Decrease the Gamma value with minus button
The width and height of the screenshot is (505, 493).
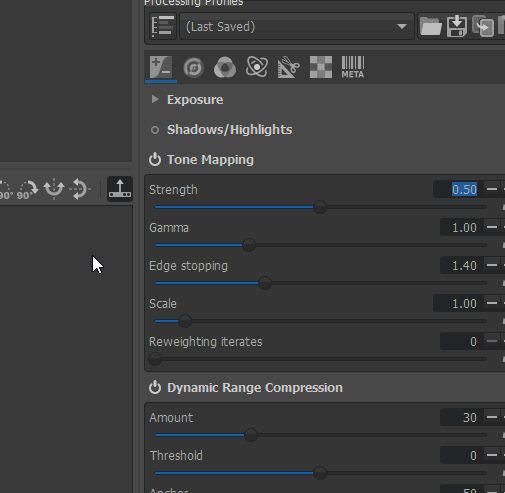coord(492,227)
